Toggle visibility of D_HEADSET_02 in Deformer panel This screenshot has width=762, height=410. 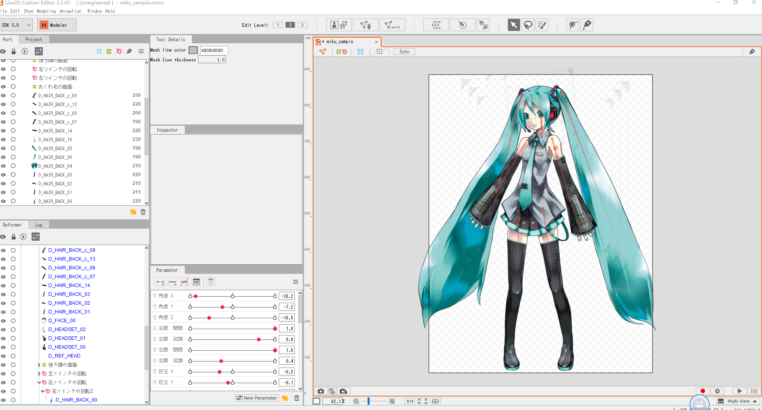tap(3, 329)
